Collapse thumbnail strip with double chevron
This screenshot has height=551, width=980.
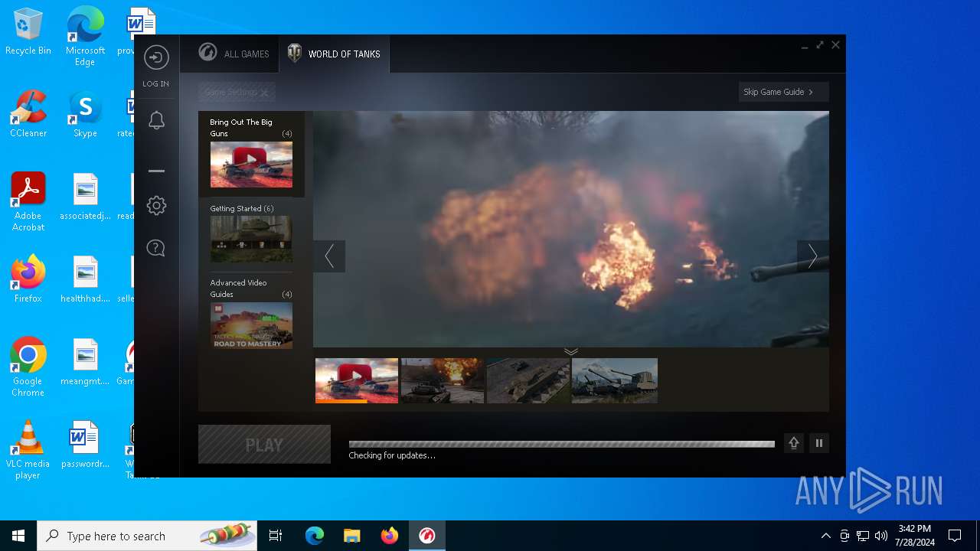point(571,351)
